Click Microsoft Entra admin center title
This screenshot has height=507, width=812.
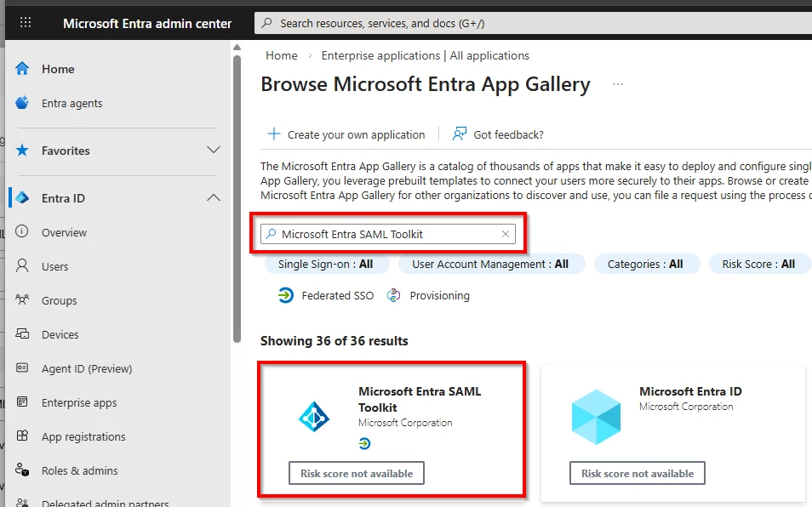(147, 23)
